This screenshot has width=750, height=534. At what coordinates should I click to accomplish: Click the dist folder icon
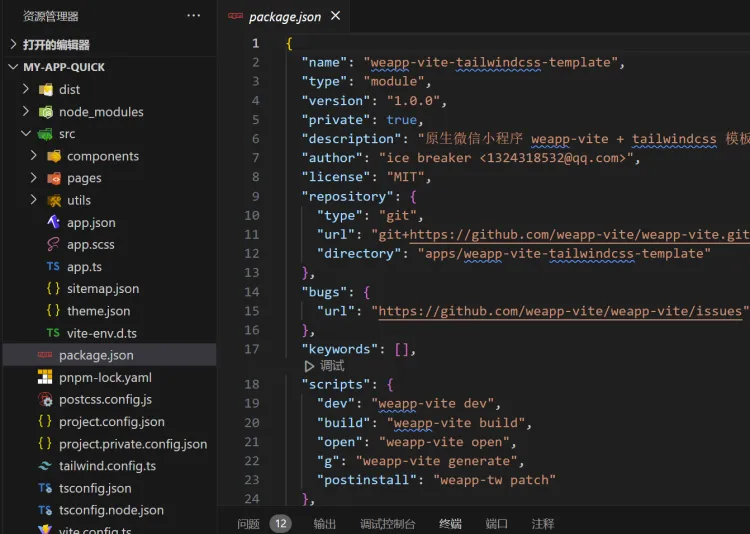tap(46, 89)
